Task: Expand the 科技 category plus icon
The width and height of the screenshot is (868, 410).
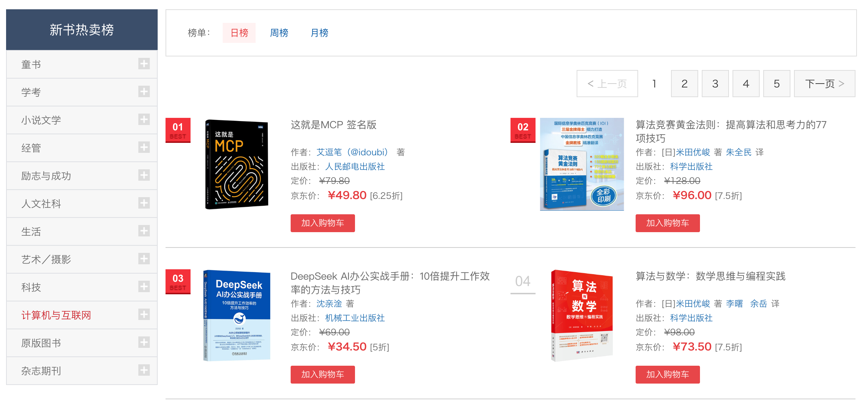Action: [x=144, y=287]
